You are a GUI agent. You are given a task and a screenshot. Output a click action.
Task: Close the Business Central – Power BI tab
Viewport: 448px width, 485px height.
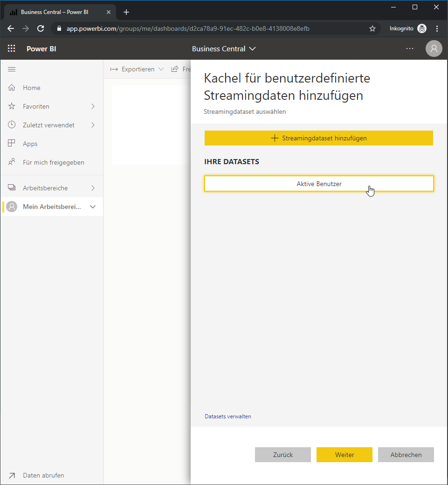coord(109,12)
